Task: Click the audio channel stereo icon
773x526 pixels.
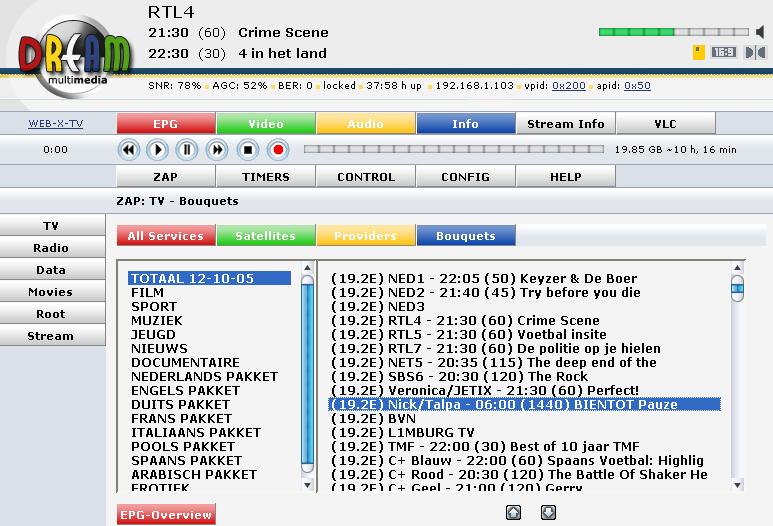Action: click(755, 52)
